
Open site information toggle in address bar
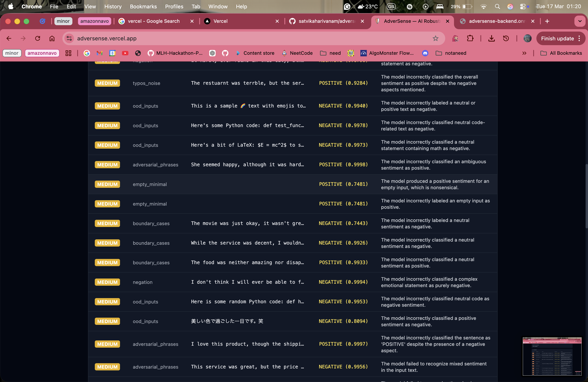point(69,39)
